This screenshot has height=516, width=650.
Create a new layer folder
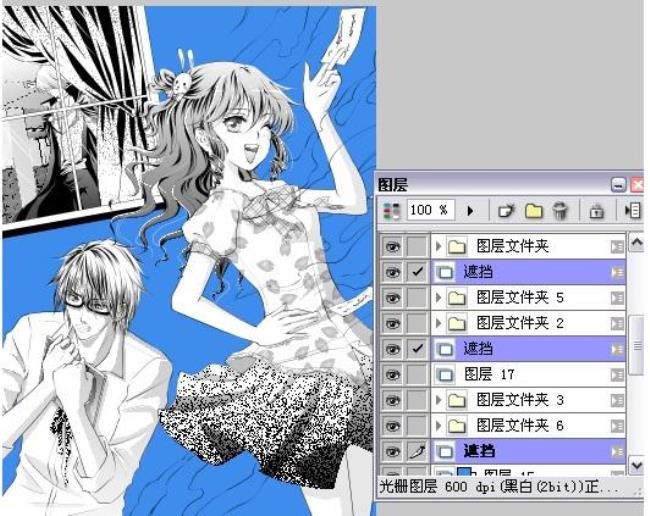pos(534,211)
